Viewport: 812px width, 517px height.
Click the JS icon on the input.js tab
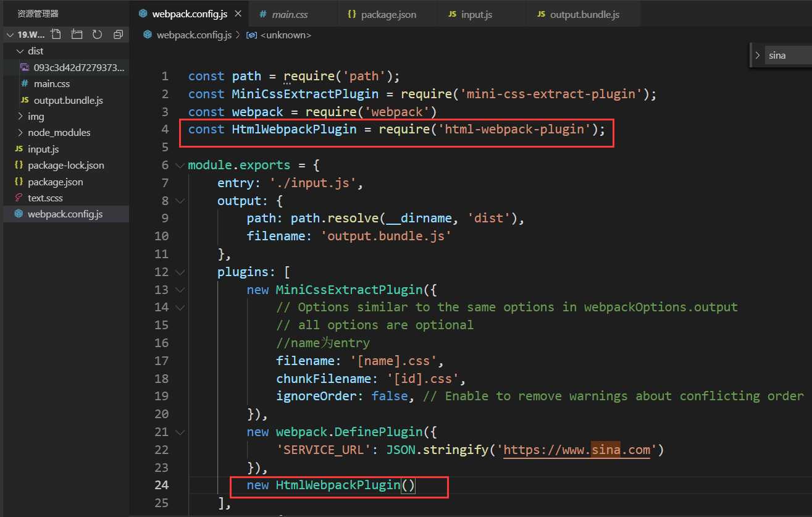[x=452, y=14]
